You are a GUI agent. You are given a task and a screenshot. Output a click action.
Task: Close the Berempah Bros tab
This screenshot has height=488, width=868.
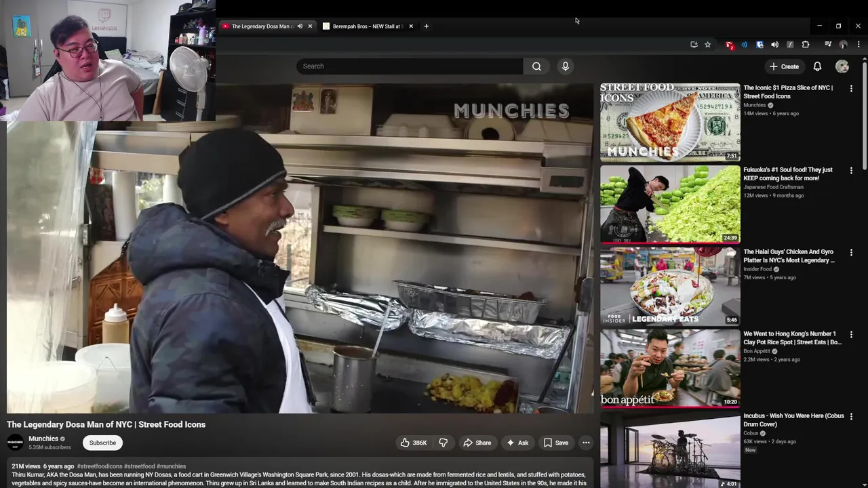point(410,26)
